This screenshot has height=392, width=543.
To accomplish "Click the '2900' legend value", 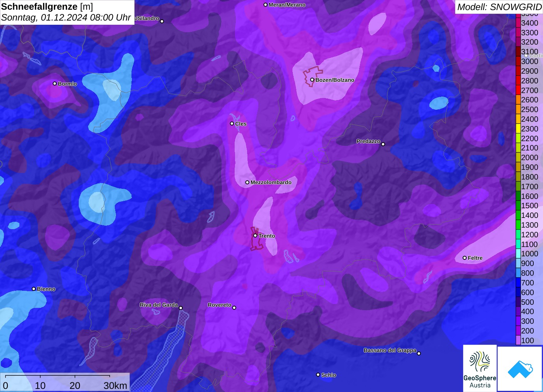I will click(529, 71).
